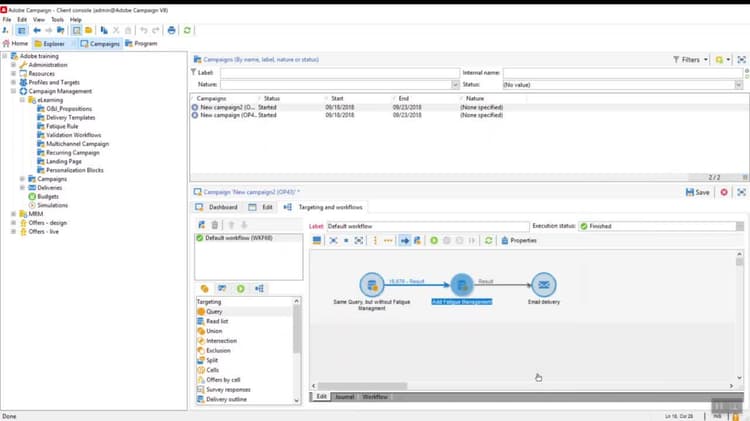Click the green Refresh icon in main toolbar
The height and width of the screenshot is (421, 750).
(187, 30)
